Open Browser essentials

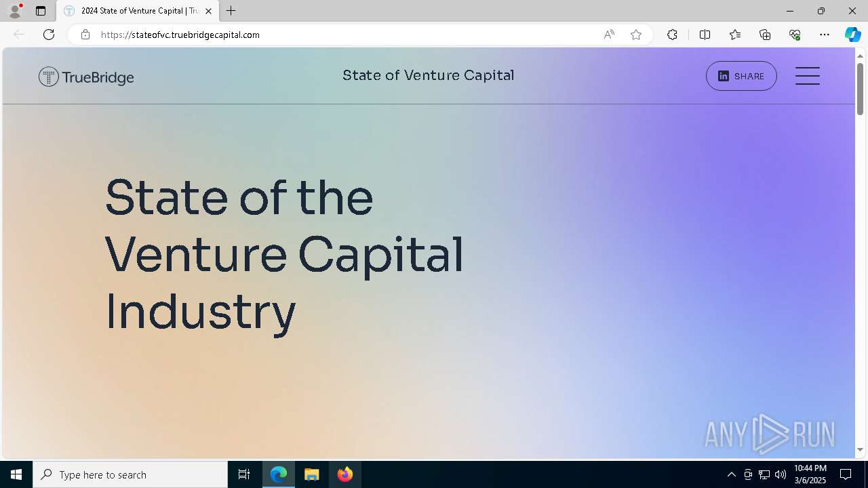click(x=795, y=35)
